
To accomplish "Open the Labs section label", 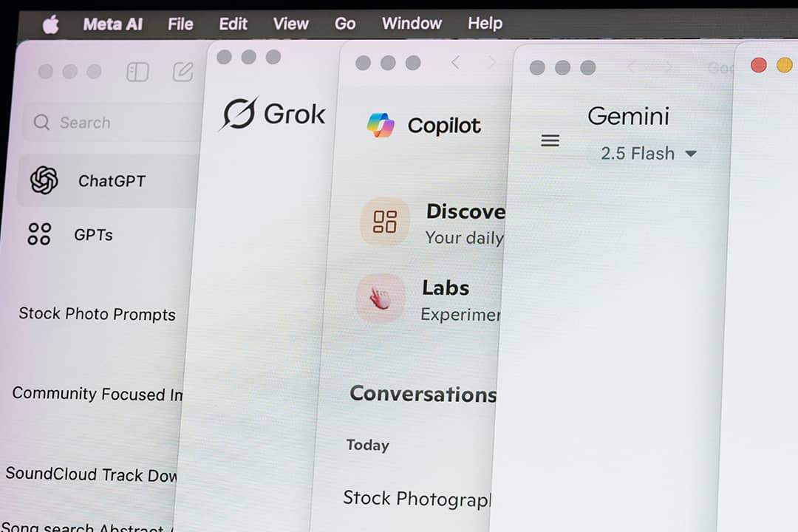I will coord(446,288).
